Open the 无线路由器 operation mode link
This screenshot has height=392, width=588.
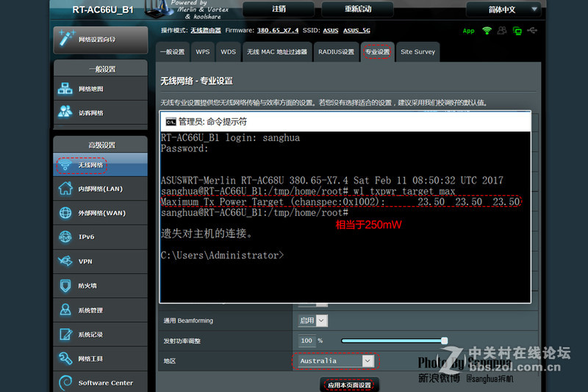206,30
